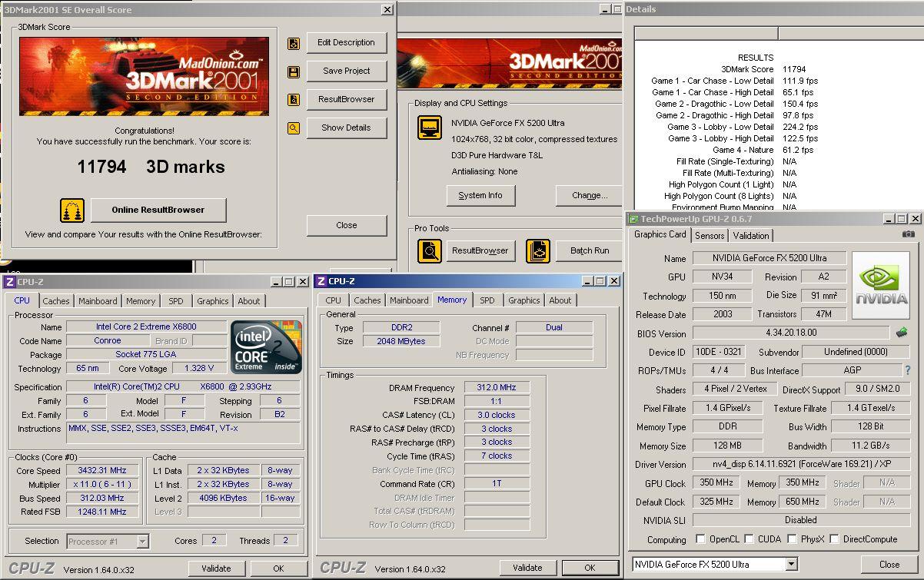Click the DRAM Frequency value 312.0 MHz
This screenshot has width=924, height=580.
(x=497, y=388)
